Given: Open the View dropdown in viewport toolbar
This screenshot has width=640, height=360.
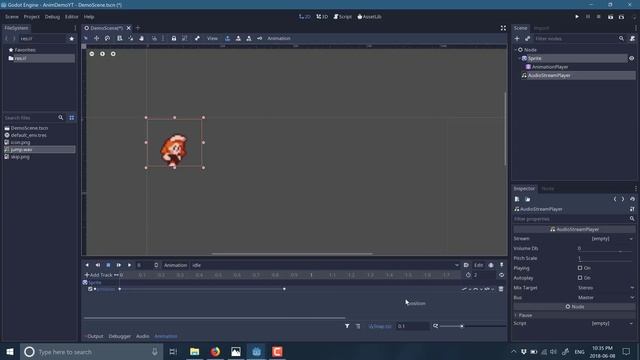Looking at the screenshot, I should [x=212, y=38].
